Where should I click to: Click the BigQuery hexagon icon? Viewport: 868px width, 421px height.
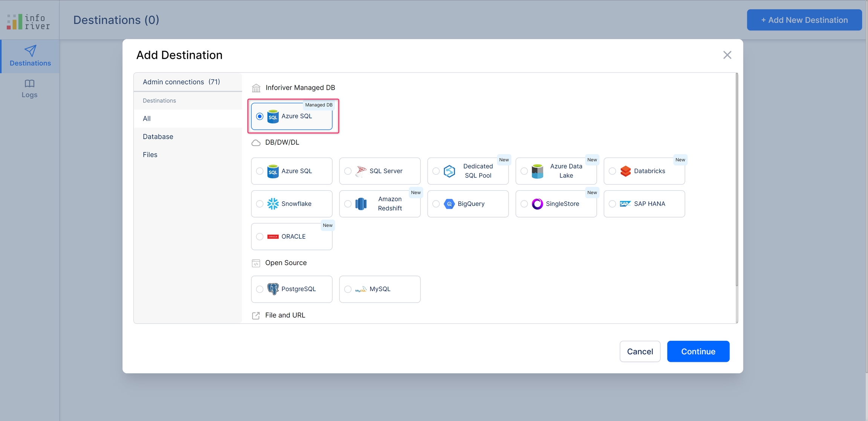tap(449, 204)
